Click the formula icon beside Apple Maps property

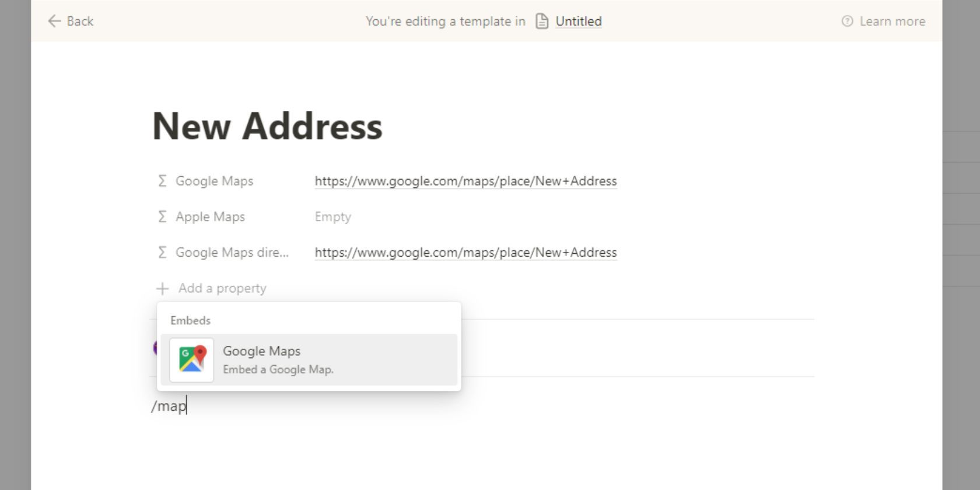[x=162, y=216]
